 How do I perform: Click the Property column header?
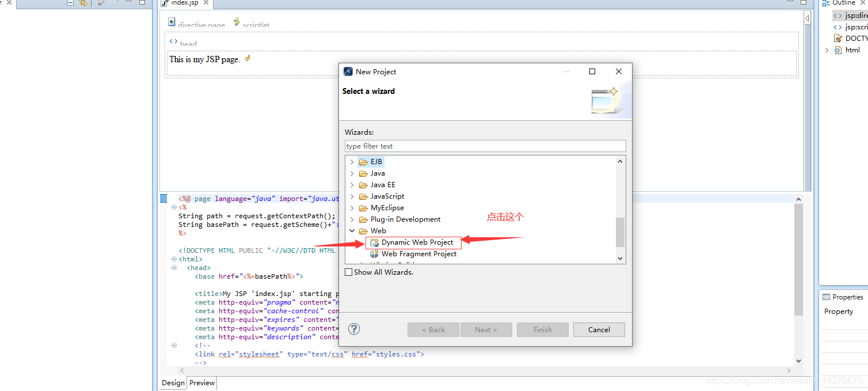pyautogui.click(x=838, y=312)
